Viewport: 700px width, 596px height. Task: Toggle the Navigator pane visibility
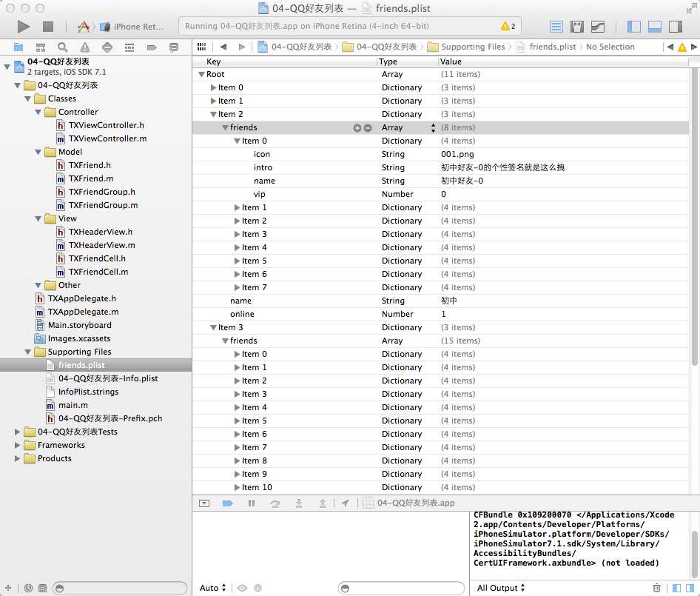point(634,27)
